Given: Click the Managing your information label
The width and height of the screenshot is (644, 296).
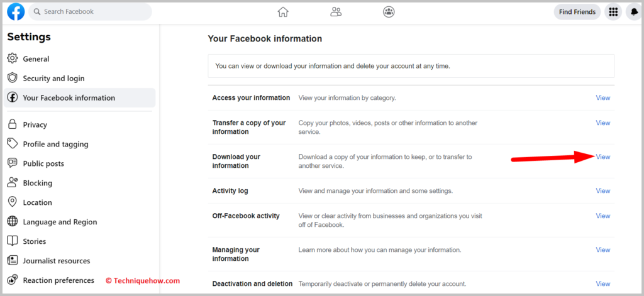Looking at the screenshot, I should (x=236, y=254).
